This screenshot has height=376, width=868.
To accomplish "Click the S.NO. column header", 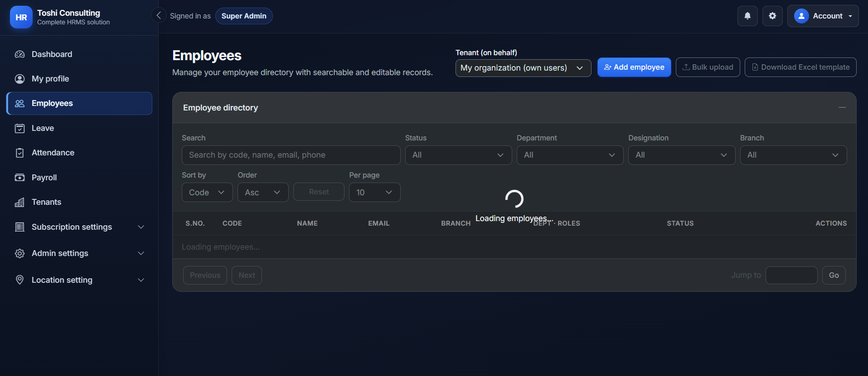I will (x=195, y=223).
